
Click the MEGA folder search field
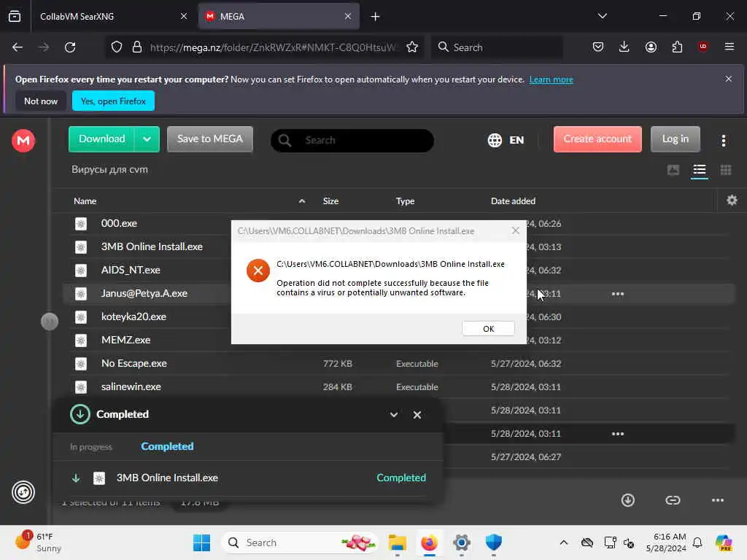352,141
